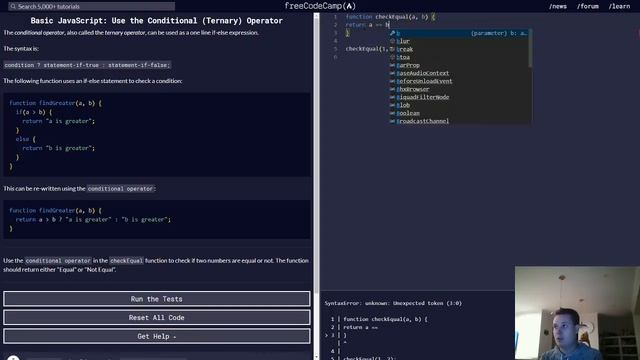Click Run the Tests button
Screen dimensions: 640x360
pos(157,299)
